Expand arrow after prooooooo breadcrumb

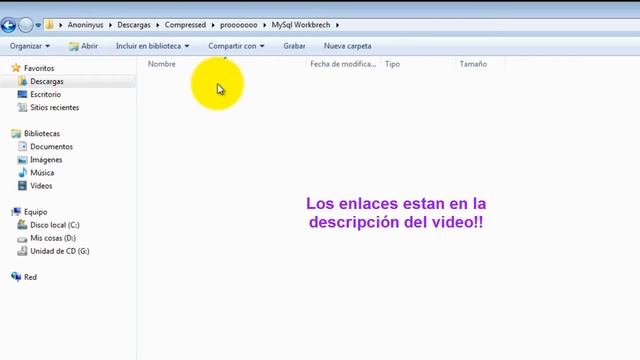[264, 25]
